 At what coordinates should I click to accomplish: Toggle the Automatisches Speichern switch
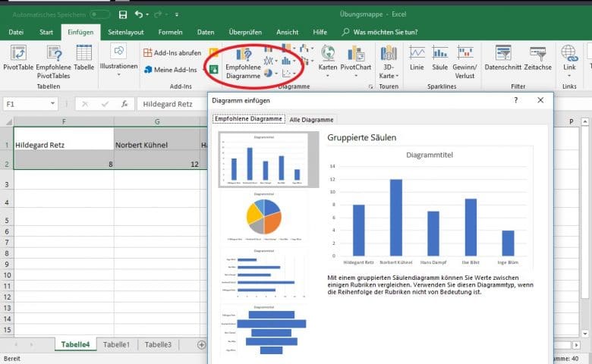pos(99,14)
